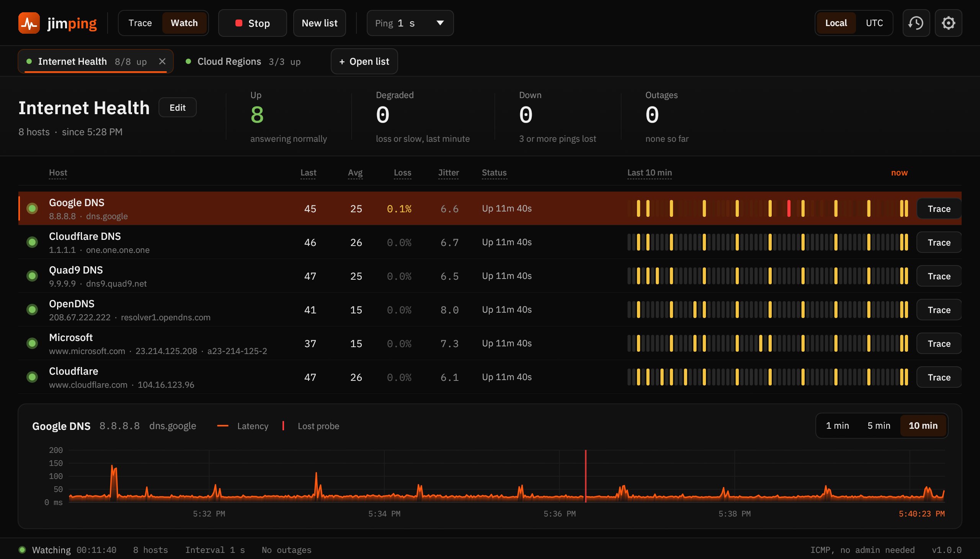Click the Quad9 DNS status dot
Screen dimensions: 980x559
point(32,276)
